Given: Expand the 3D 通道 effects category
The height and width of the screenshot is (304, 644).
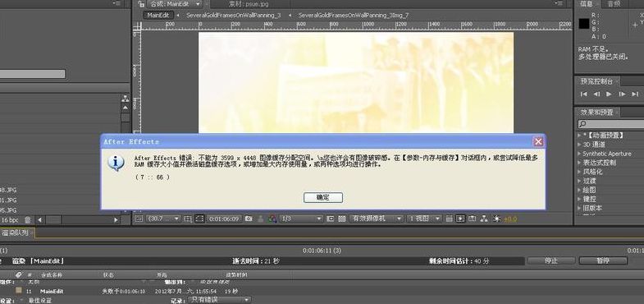Looking at the screenshot, I should tap(579, 145).
